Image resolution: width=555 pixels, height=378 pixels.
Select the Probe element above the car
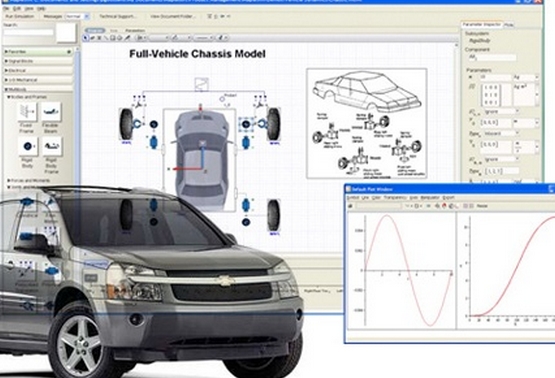[x=222, y=99]
